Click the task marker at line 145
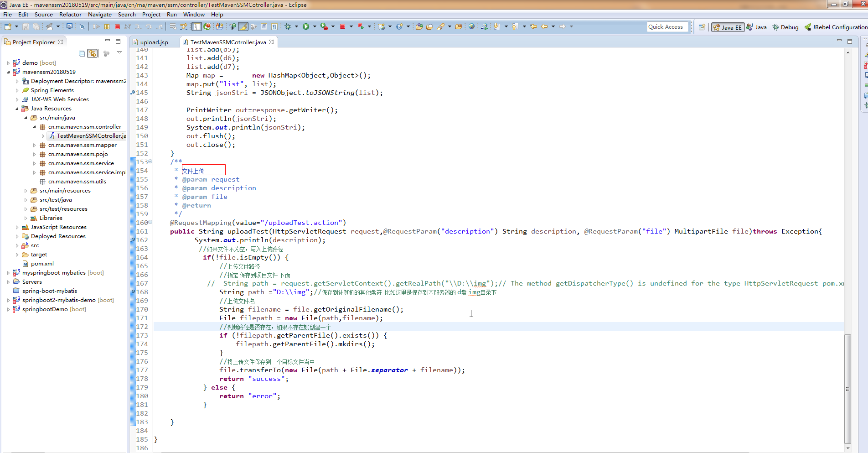This screenshot has width=868, height=453. 133,93
